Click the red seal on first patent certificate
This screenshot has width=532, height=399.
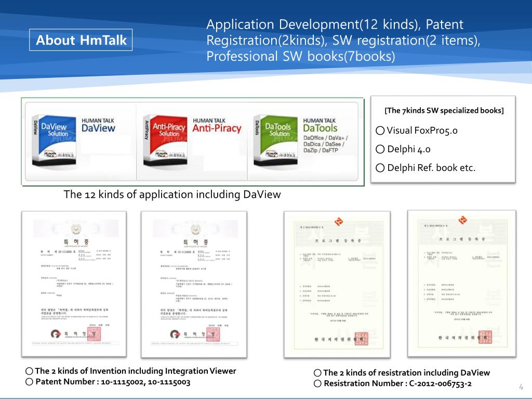click(x=94, y=334)
